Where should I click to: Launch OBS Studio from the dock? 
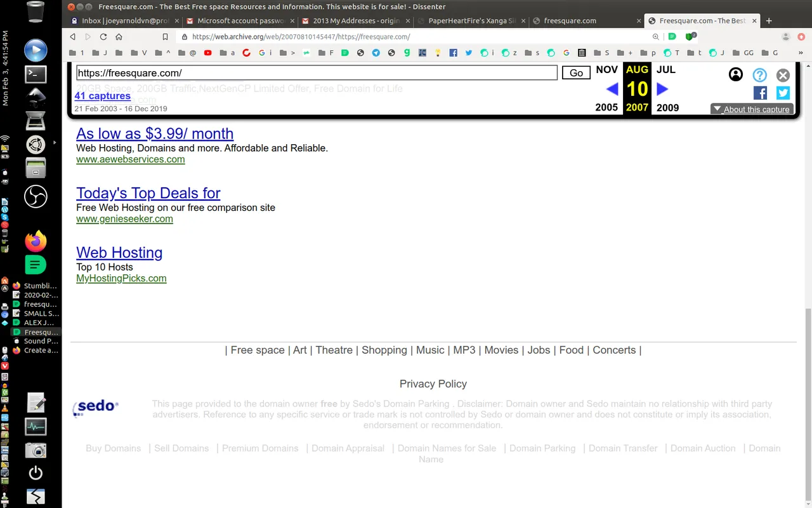coord(36,196)
